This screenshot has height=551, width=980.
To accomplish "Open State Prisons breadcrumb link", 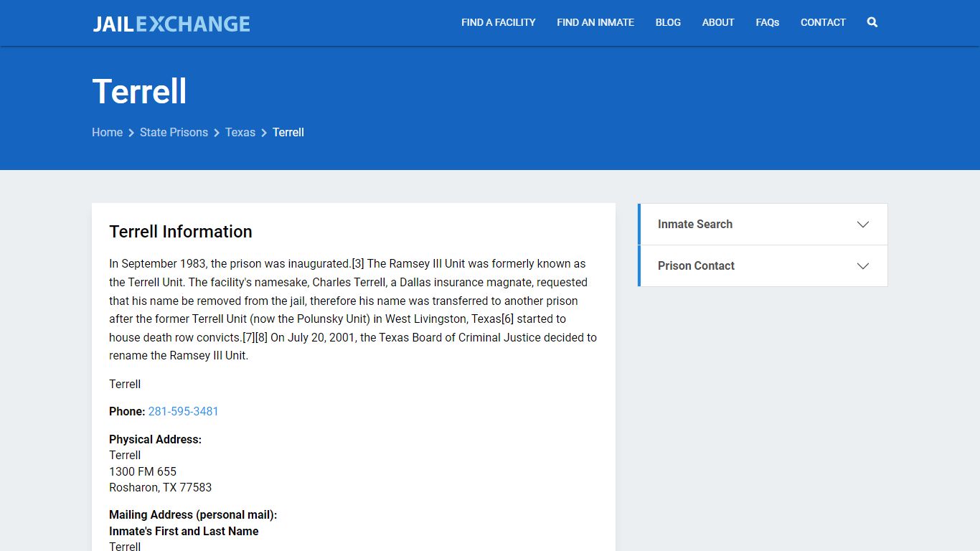I will 174,132.
